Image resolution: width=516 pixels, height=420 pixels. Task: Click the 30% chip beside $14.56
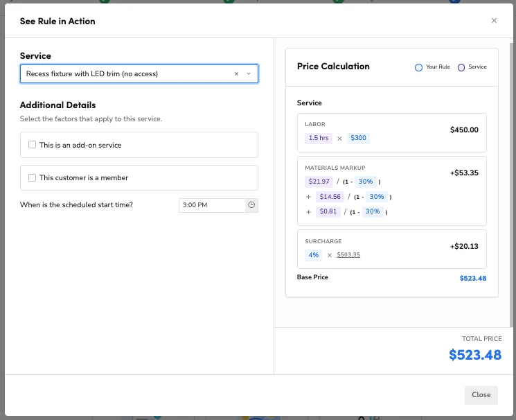377,197
